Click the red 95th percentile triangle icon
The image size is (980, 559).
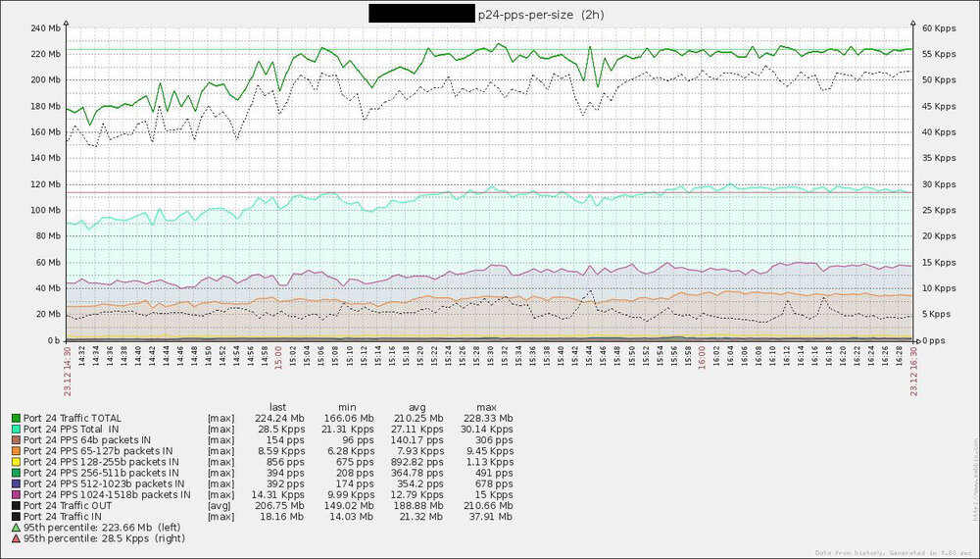tap(17, 538)
